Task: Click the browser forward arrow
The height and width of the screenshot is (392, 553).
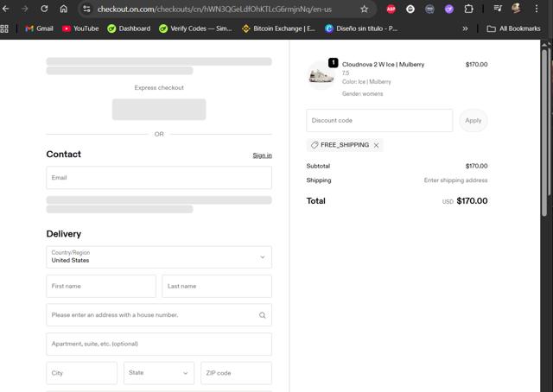Action: coord(25,9)
